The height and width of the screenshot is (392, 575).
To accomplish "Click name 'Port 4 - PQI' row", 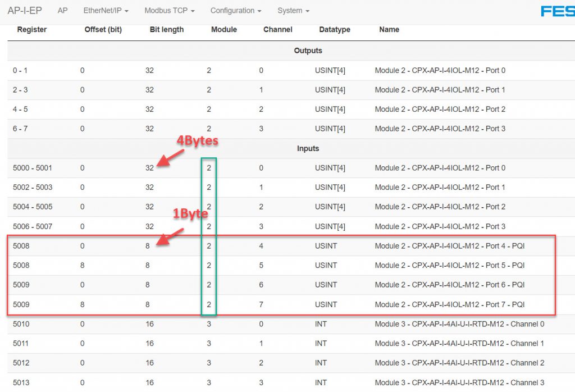I will click(x=450, y=246).
